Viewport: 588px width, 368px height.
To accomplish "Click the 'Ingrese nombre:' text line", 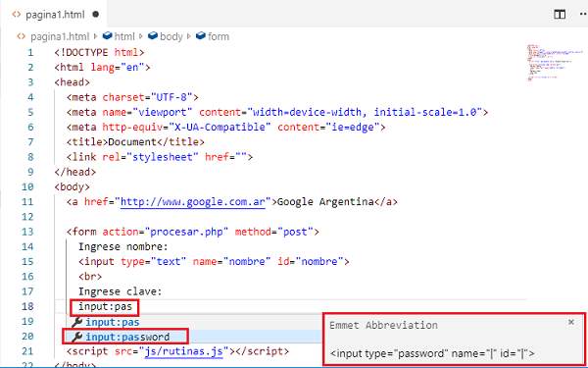I will pyautogui.click(x=123, y=246).
